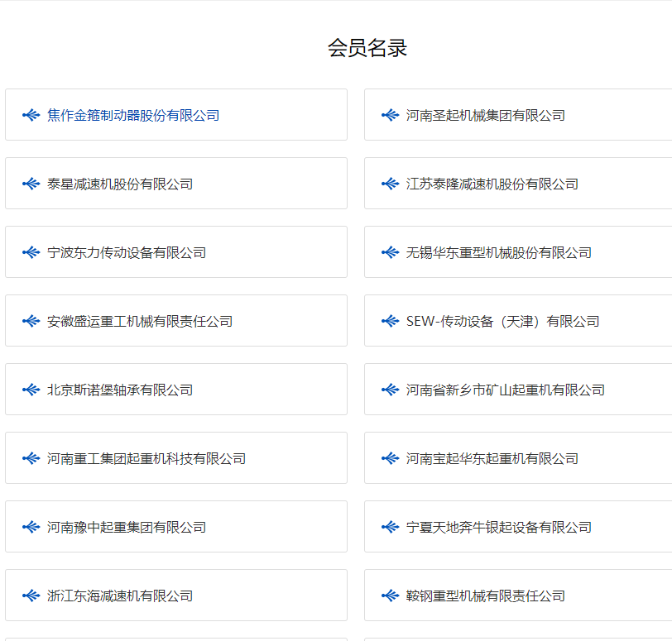Click the arrow icon beside 无锡华东重型机械股份有限公司
This screenshot has width=672, height=641.
(391, 252)
